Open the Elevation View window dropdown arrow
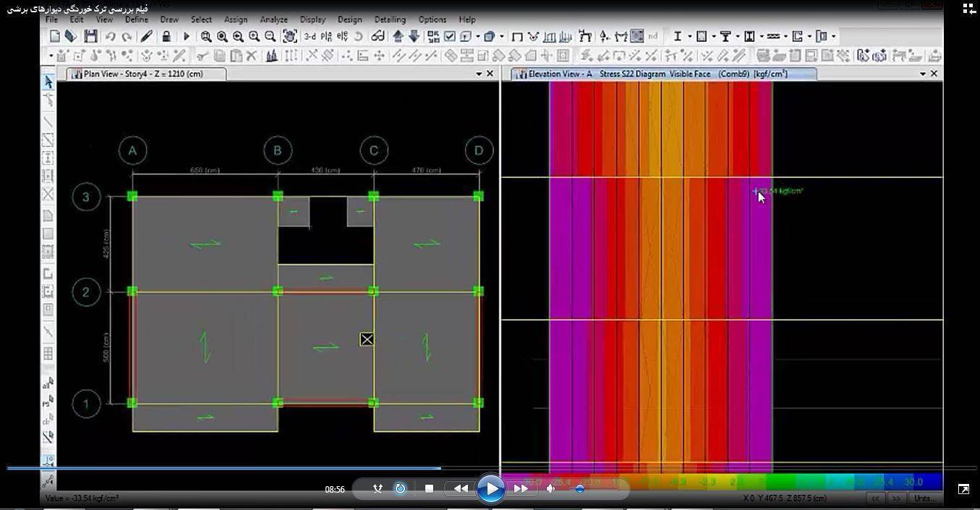980x510 pixels. tap(922, 74)
